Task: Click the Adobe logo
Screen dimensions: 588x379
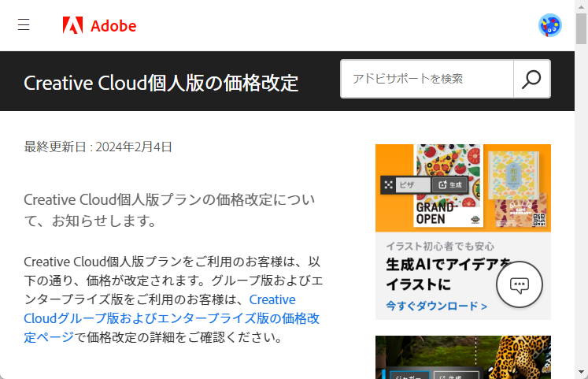Action: pyautogui.click(x=99, y=25)
